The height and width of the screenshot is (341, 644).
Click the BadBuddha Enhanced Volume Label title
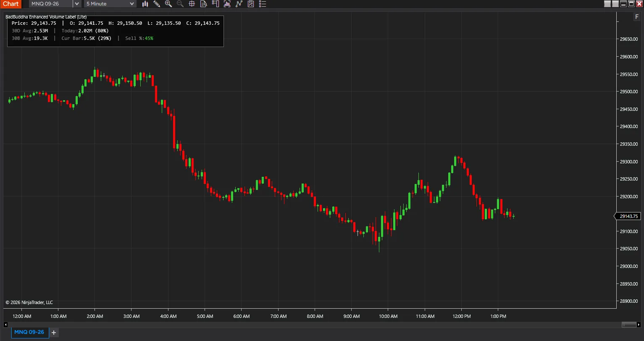(x=46, y=17)
